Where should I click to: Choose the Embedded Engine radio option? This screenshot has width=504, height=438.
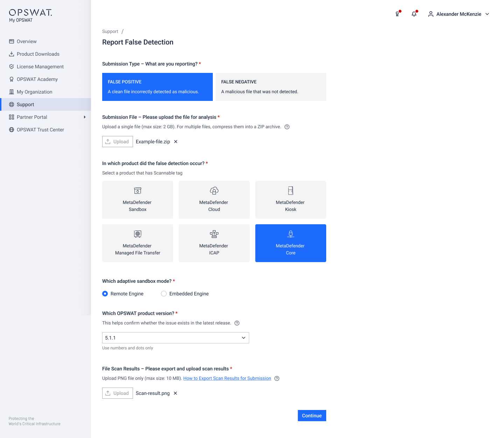164,294
